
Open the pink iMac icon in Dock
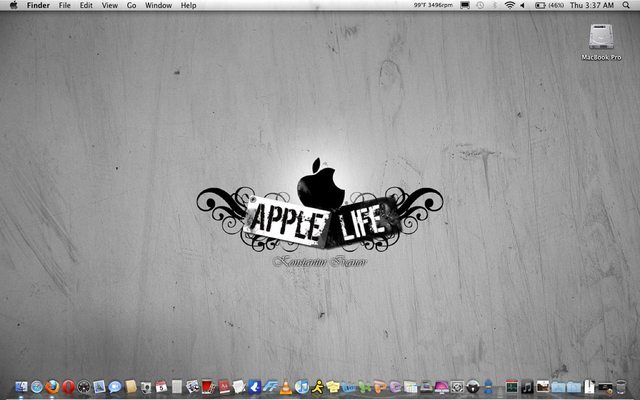tap(442, 387)
